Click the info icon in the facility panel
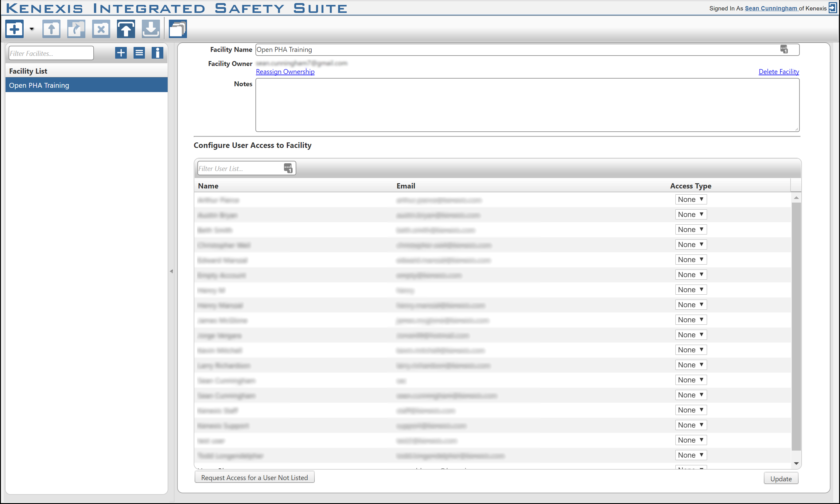This screenshot has width=840, height=504. pyautogui.click(x=157, y=53)
